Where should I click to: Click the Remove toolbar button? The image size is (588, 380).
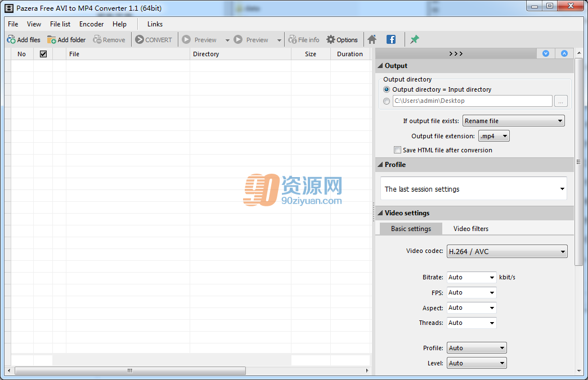coord(109,40)
